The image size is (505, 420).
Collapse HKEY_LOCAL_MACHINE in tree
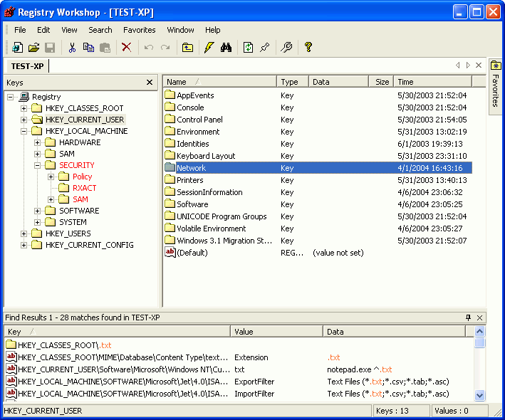click(24, 131)
